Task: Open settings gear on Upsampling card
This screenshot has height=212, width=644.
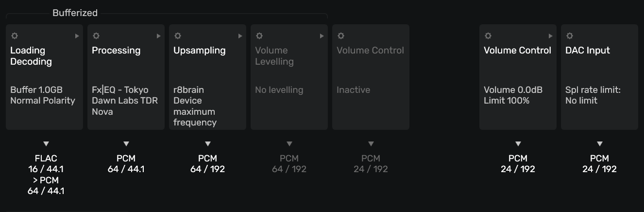Action: (178, 36)
